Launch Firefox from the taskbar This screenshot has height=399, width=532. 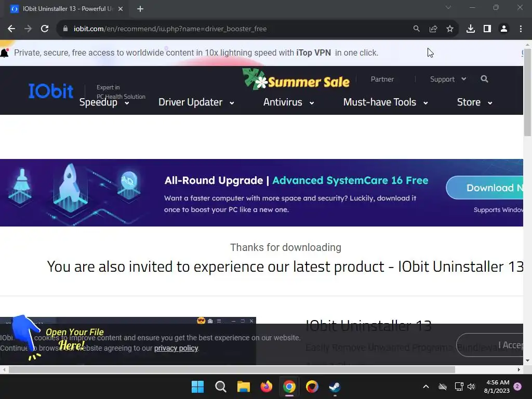[x=267, y=387]
